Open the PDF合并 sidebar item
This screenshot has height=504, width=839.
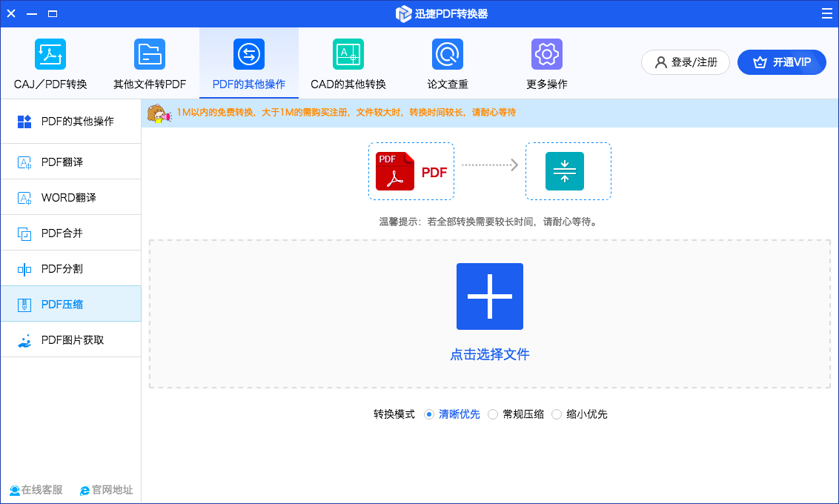coord(70,233)
